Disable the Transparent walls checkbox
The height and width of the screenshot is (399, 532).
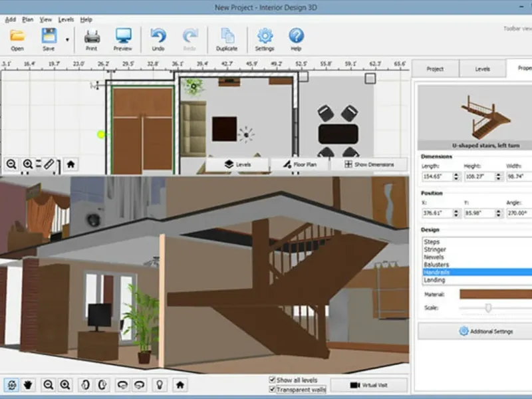[273, 390]
